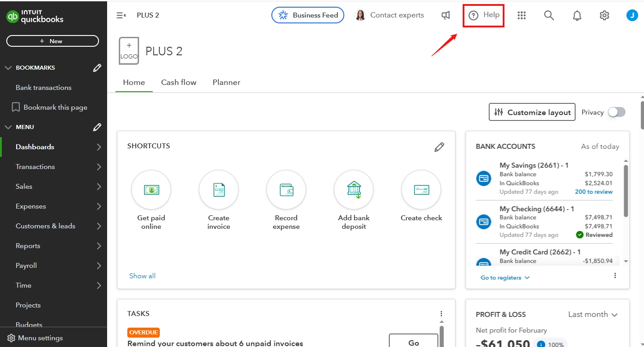Click the OVERDUE badge
Image resolution: width=644 pixels, height=347 pixels.
click(144, 333)
